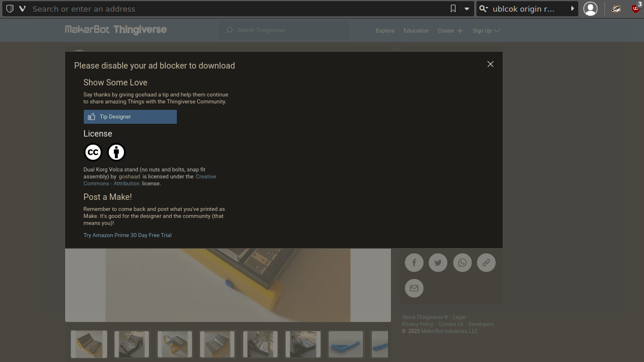Screen dimensions: 644x362
Task: Open the uBlock Origin extension icon
Action: [x=635, y=9]
